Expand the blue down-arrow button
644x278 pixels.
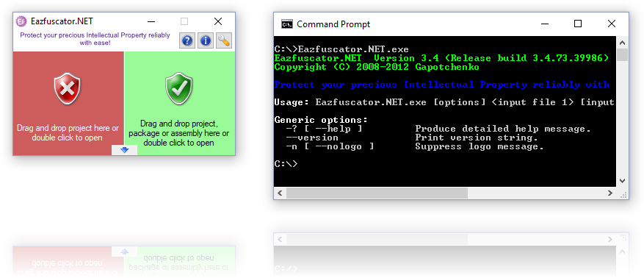[x=124, y=150]
